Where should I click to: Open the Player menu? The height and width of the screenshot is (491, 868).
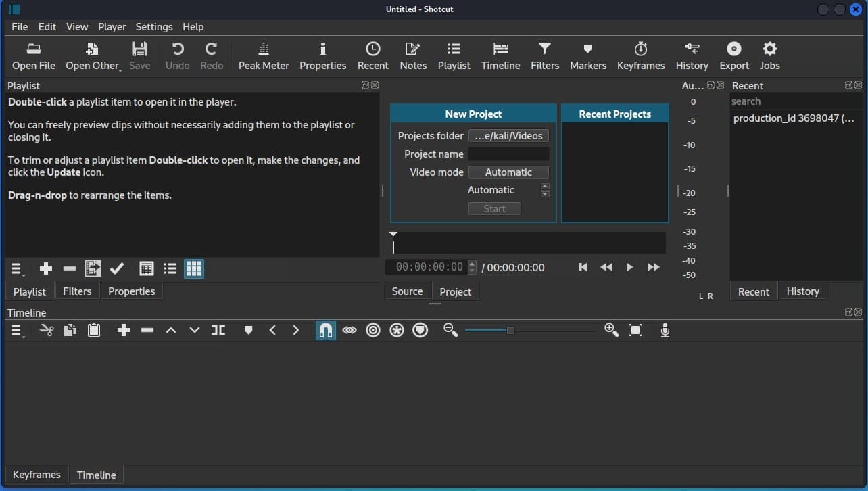tap(112, 27)
